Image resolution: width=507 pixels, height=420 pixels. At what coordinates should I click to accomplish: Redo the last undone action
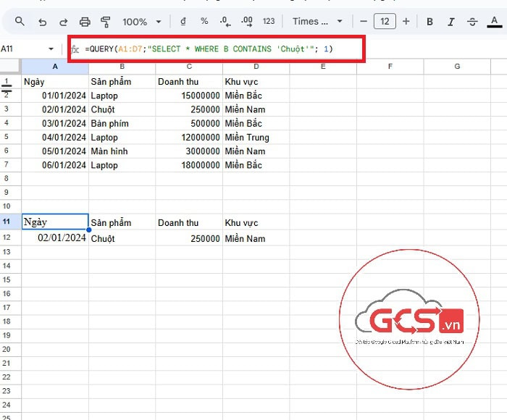point(63,22)
